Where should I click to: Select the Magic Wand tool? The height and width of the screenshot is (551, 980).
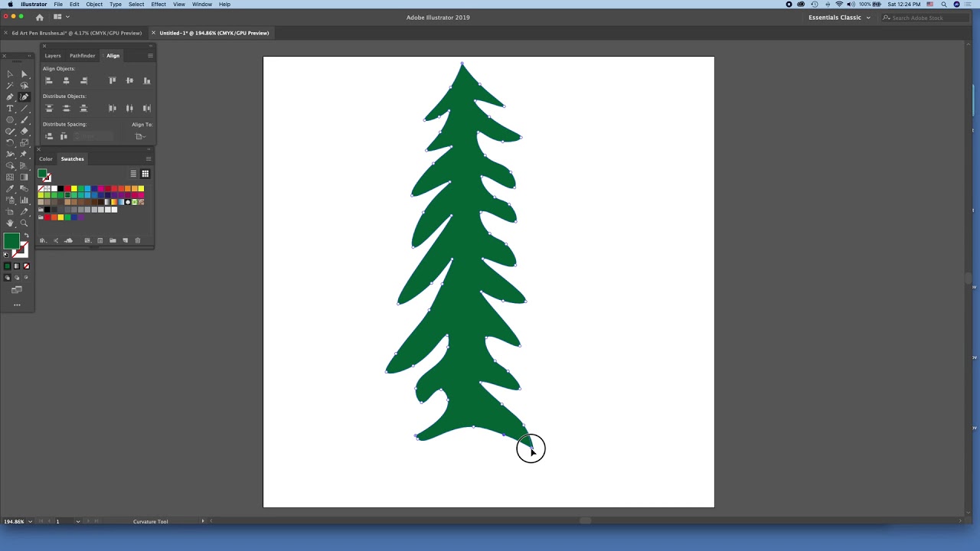click(x=10, y=85)
